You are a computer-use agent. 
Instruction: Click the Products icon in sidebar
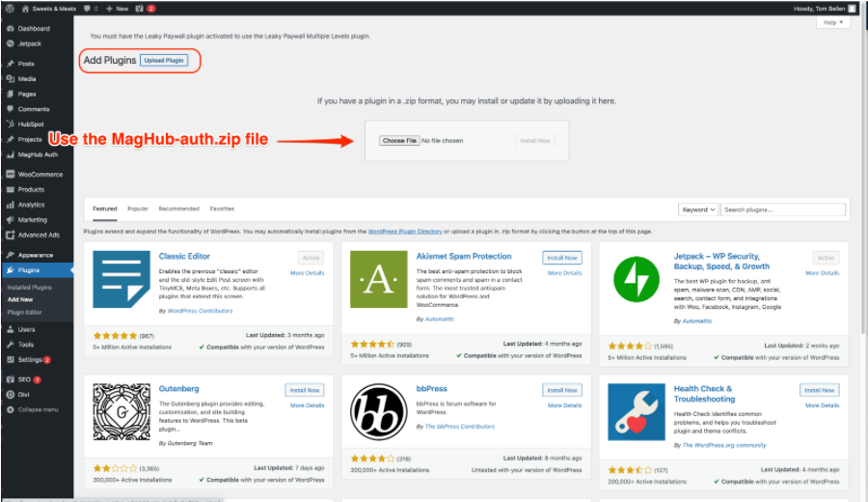(10, 189)
